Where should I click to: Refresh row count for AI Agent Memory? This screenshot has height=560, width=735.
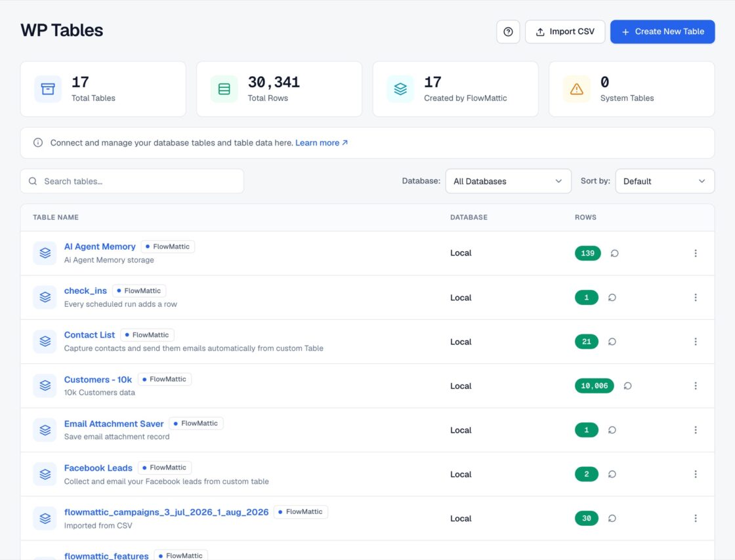(614, 253)
